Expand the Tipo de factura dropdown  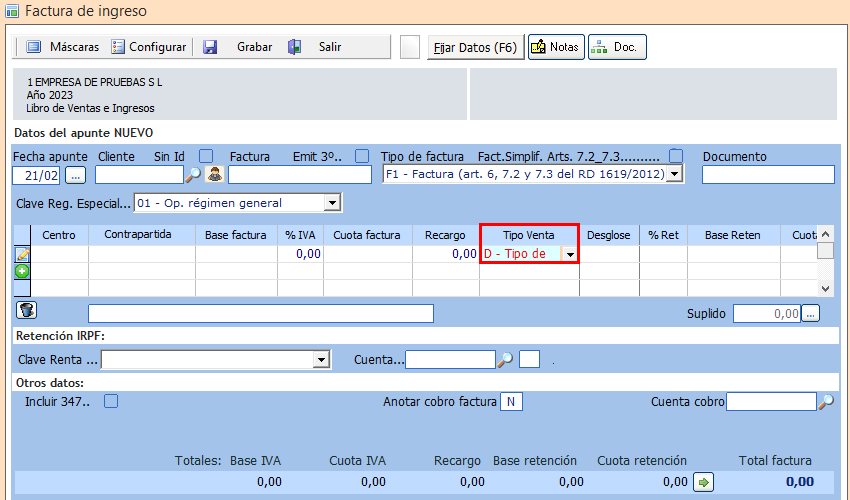tap(674, 175)
